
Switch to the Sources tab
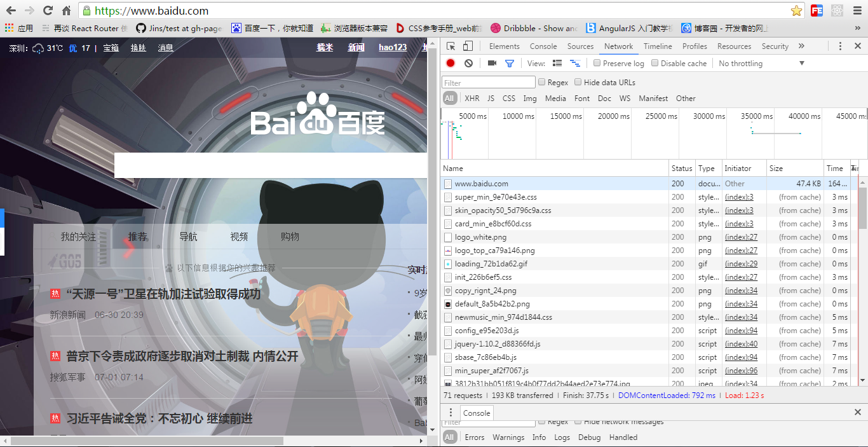click(580, 46)
